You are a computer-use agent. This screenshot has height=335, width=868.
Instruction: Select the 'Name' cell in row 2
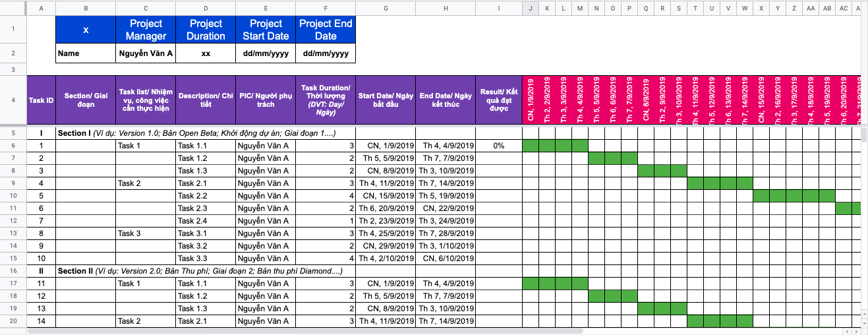pyautogui.click(x=86, y=54)
